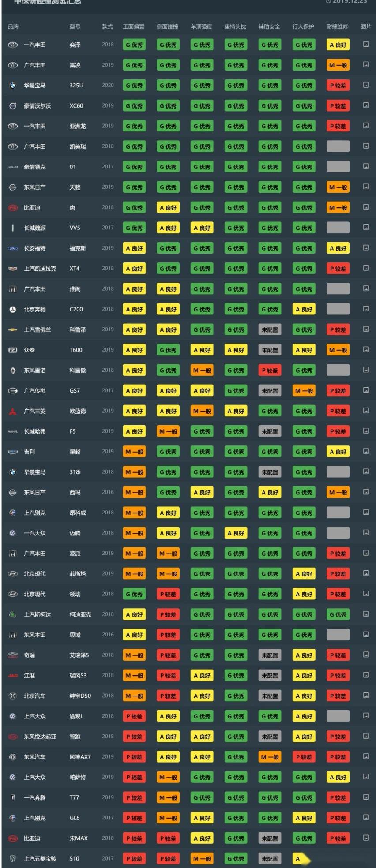Select the brand name 长城哈弗
Screen dimensions: 376x868
click(35, 431)
